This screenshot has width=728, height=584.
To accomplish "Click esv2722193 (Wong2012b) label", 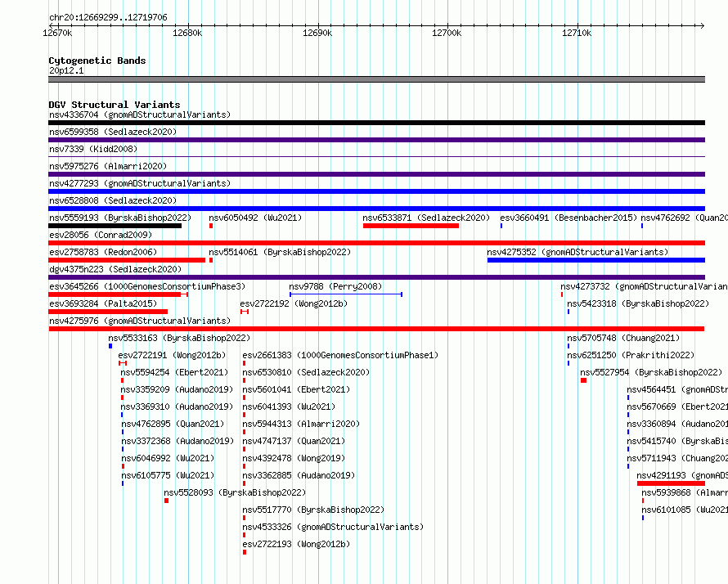I will (x=296, y=544).
